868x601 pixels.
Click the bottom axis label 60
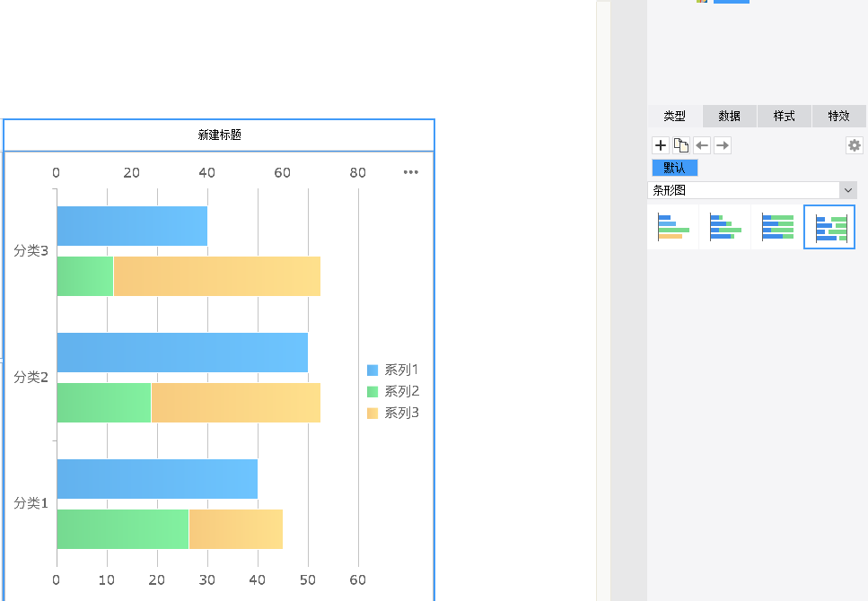coord(357,580)
